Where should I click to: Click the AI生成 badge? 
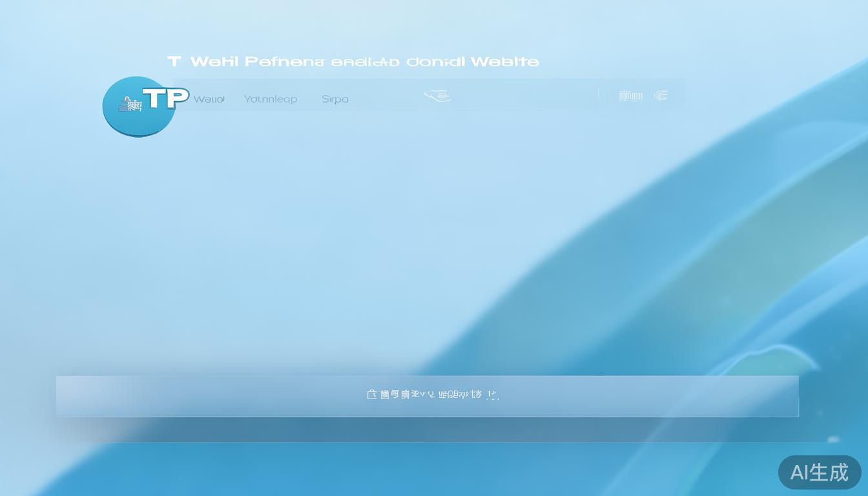click(819, 472)
